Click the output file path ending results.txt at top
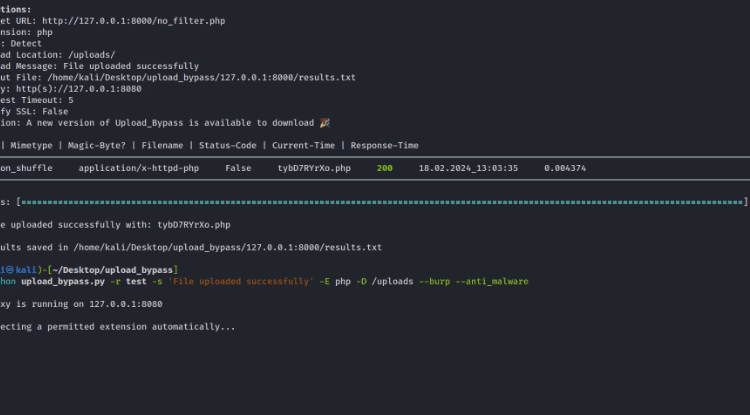Image resolution: width=750 pixels, height=415 pixels. (x=201, y=77)
